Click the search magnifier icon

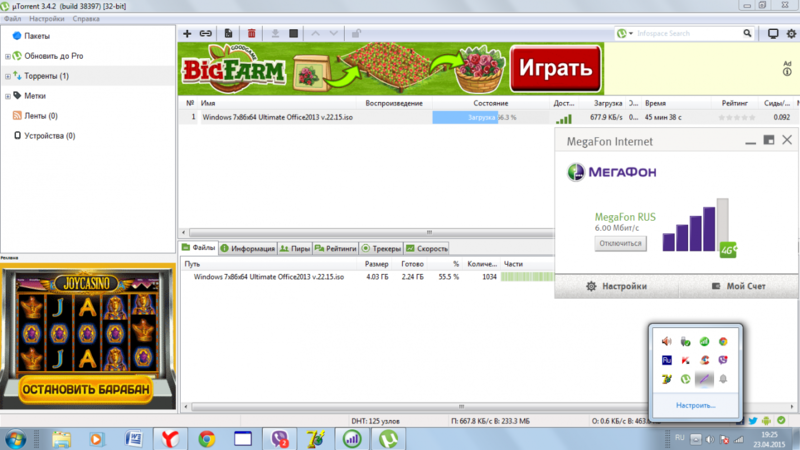pos(747,34)
